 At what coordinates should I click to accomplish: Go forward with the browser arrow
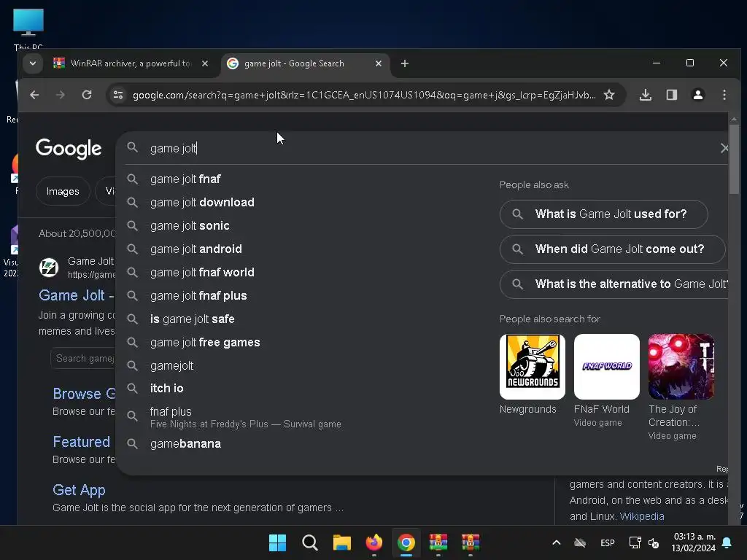[x=60, y=95]
